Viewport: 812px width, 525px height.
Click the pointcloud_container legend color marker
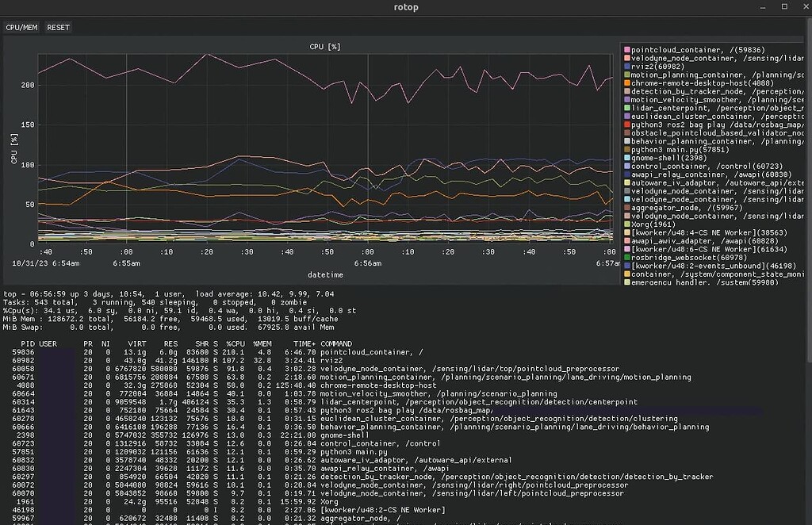pos(626,48)
